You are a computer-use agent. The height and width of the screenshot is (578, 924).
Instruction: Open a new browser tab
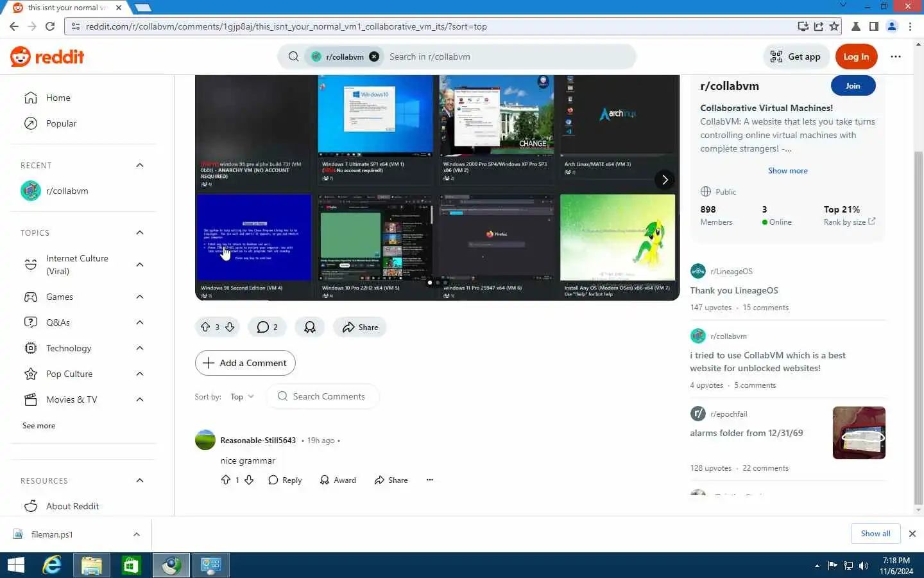click(142, 8)
